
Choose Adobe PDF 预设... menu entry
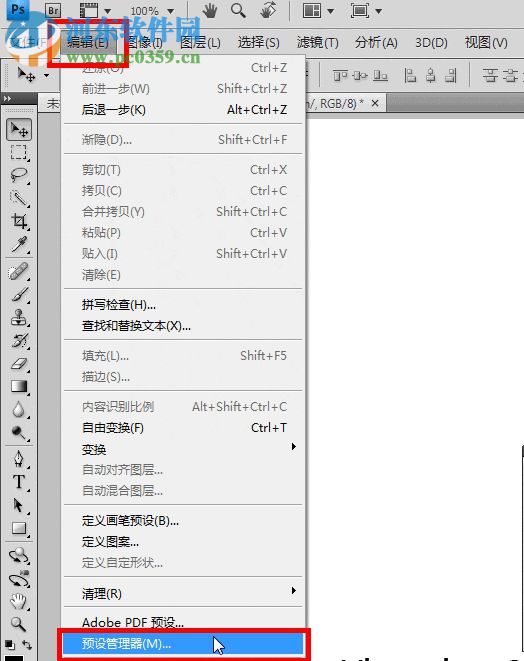pyautogui.click(x=183, y=623)
